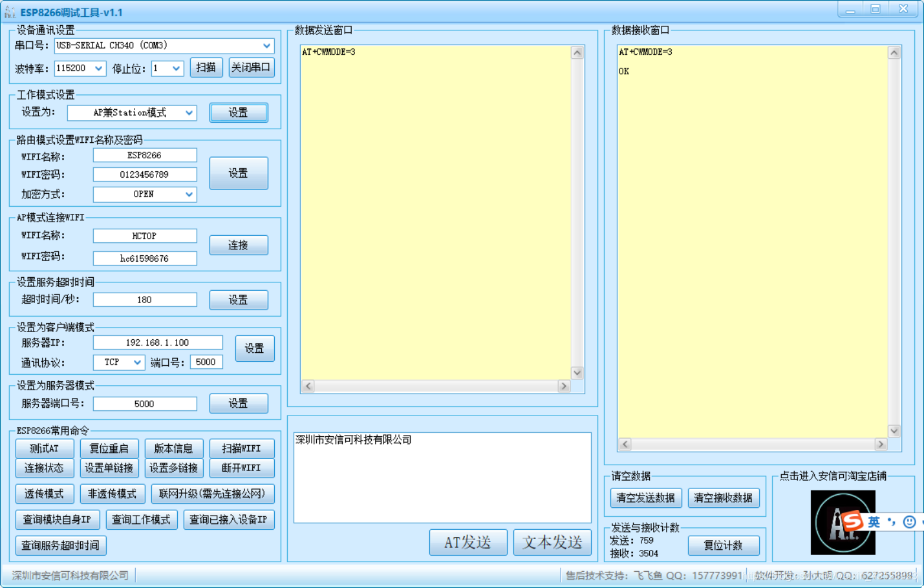Click the Sogou input method S icon
The image size is (924, 588).
(852, 520)
